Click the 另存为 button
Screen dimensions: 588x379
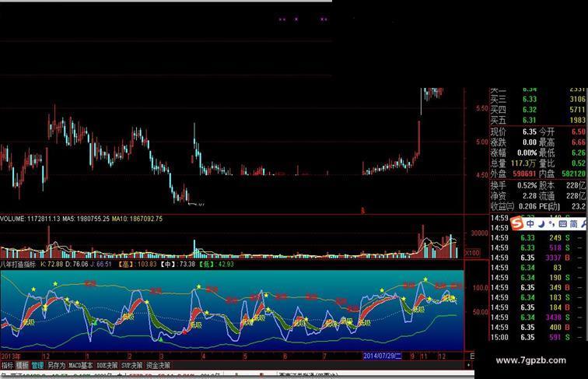pos(57,365)
